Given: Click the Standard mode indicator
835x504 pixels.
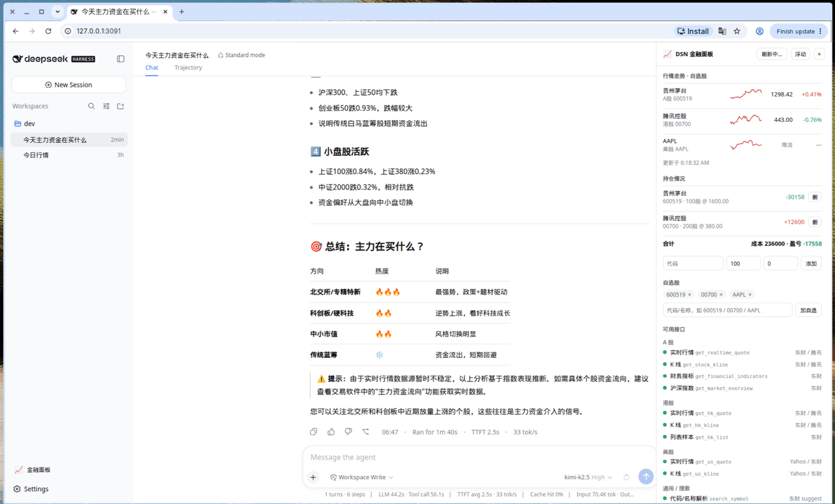Looking at the screenshot, I should (241, 55).
